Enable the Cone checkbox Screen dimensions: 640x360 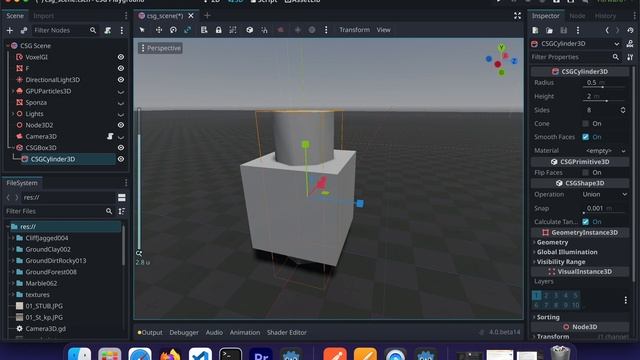point(586,123)
